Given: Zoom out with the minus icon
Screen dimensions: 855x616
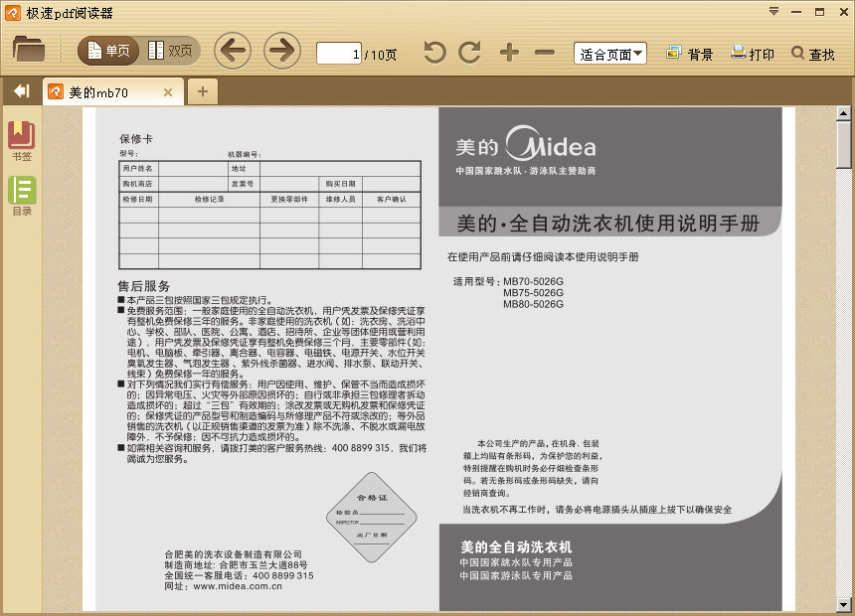Looking at the screenshot, I should [x=544, y=53].
